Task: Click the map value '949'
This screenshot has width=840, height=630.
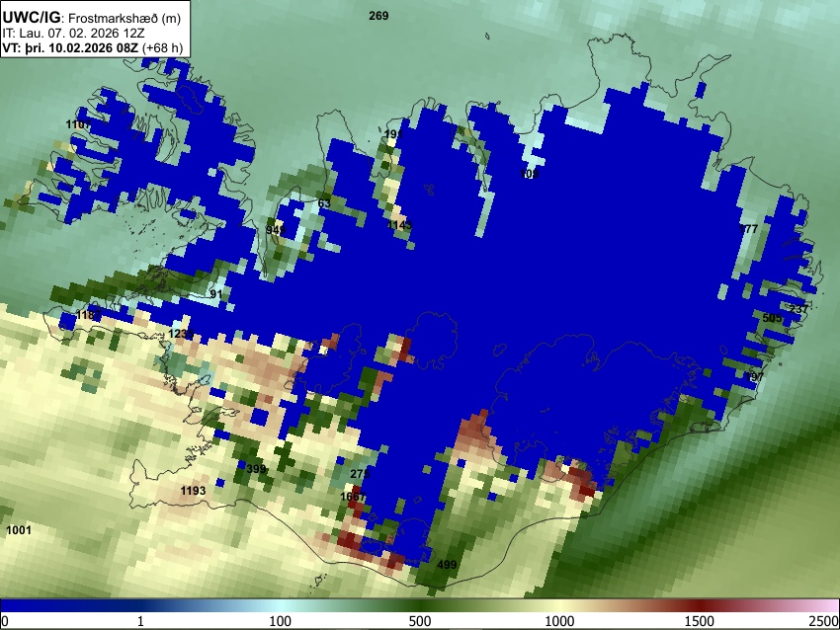Action: 276,230
